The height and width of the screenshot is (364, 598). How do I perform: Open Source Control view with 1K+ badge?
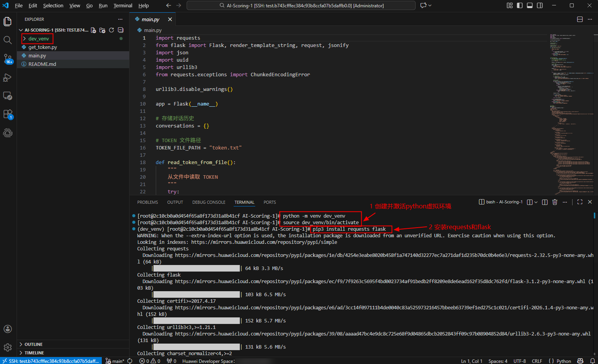8,59
